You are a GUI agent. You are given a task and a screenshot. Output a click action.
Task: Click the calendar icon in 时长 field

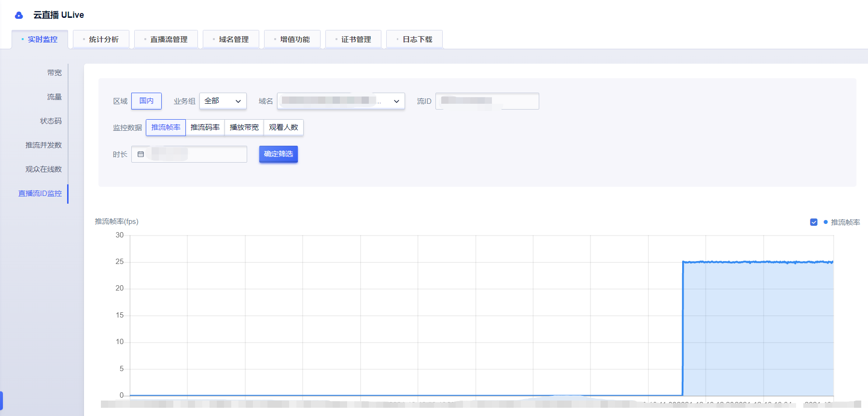[x=140, y=154]
